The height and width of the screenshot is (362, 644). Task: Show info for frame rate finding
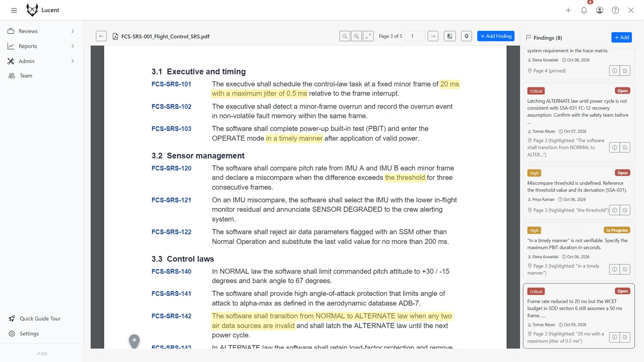[x=615, y=337]
